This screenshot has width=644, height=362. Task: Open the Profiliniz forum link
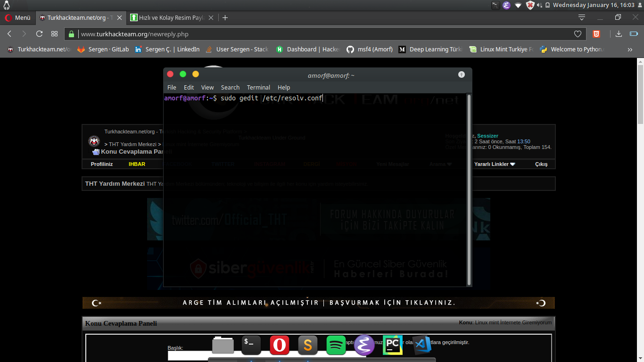tap(102, 164)
